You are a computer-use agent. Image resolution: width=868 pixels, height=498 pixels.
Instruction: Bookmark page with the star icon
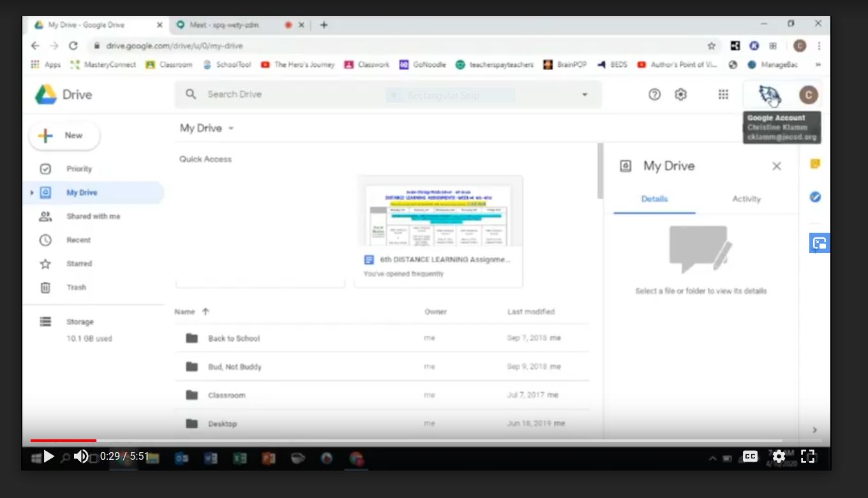click(712, 46)
